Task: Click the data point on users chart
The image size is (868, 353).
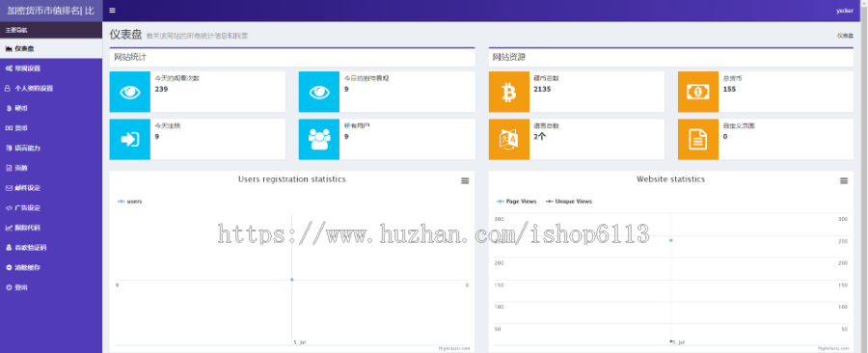Action: (291, 280)
